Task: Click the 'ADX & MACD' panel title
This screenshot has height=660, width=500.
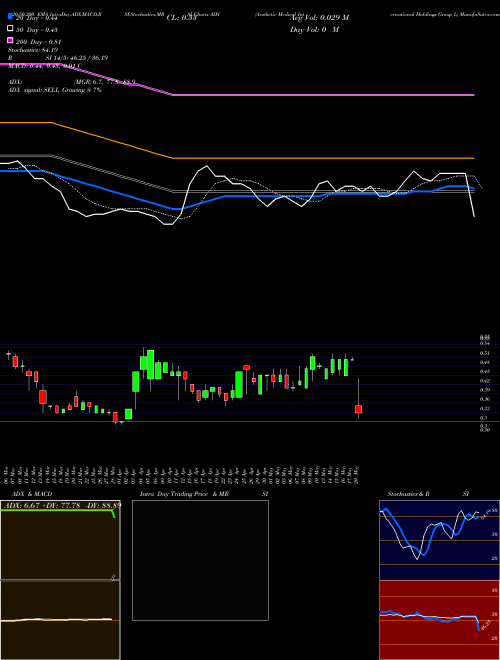Action: pyautogui.click(x=32, y=494)
